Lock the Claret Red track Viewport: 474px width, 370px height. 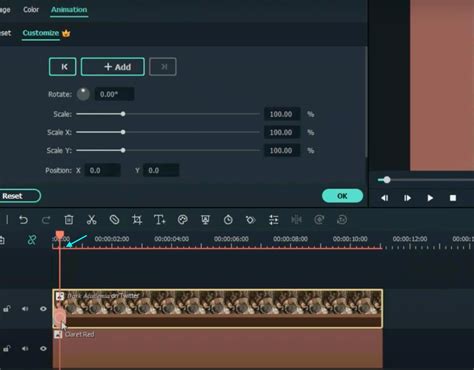7,349
